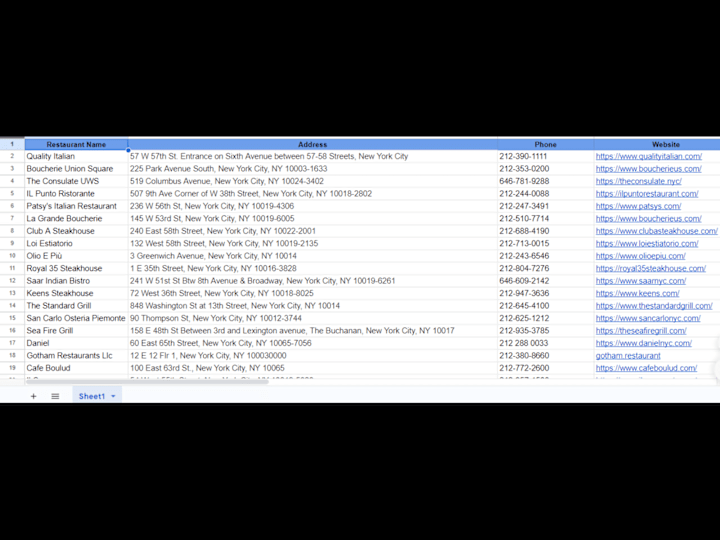
Task: Open the patsys.com link
Action: [x=638, y=206]
